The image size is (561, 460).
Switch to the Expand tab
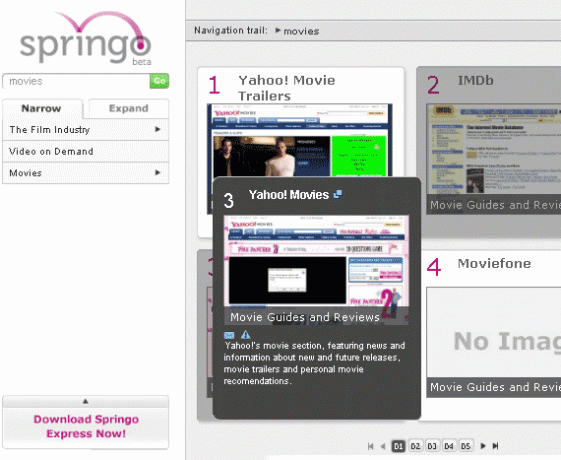pyautogui.click(x=128, y=108)
